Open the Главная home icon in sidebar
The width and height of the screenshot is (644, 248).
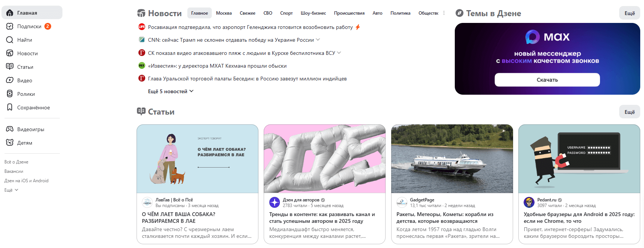click(x=10, y=13)
